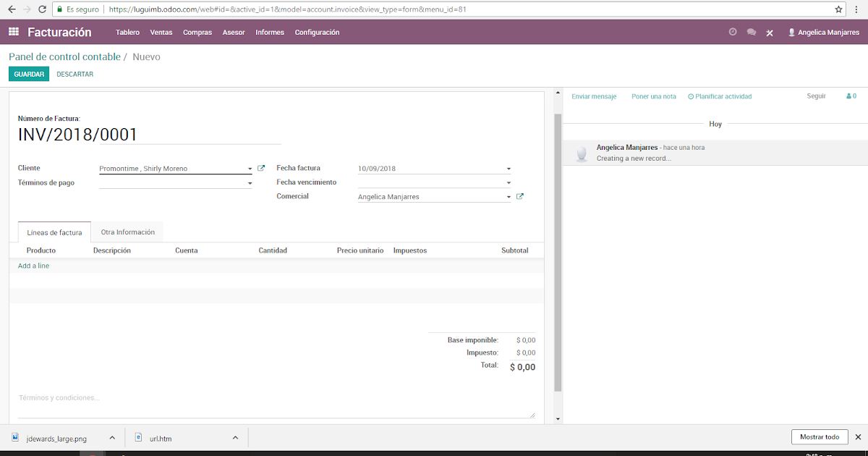The width and height of the screenshot is (868, 456).
Task: Click the followers person icon
Action: pyautogui.click(x=851, y=96)
